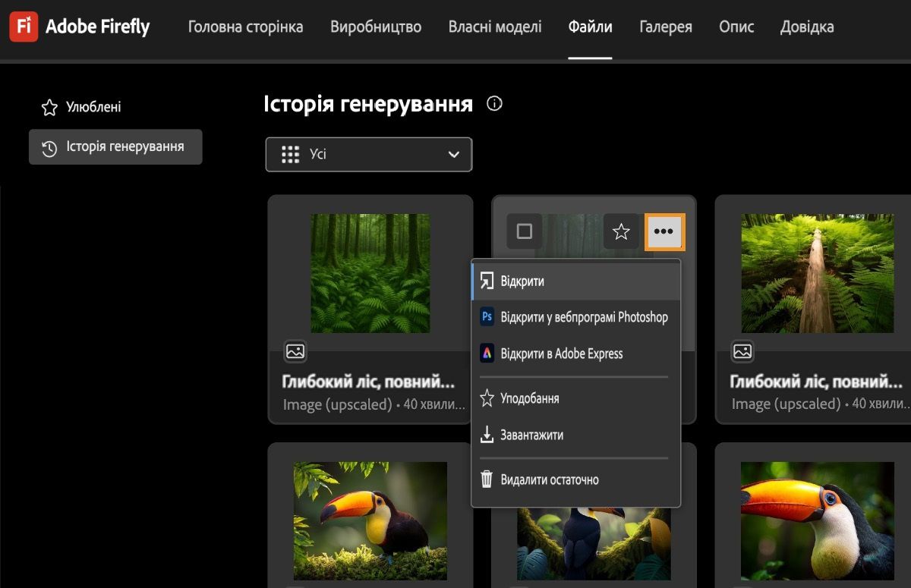Click the image type icon on the log forest card
Image resolution: width=911 pixels, height=588 pixels.
tap(742, 351)
